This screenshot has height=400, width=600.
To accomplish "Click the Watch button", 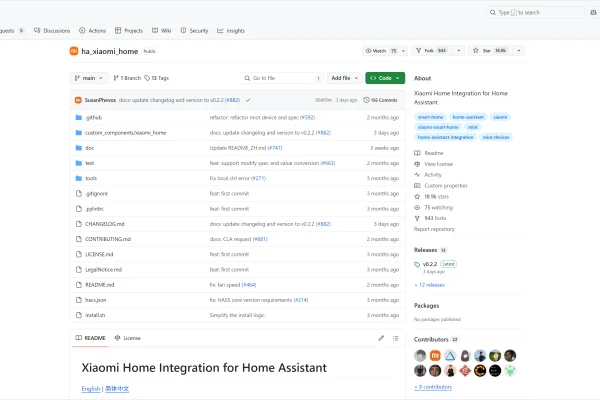I will 381,51.
